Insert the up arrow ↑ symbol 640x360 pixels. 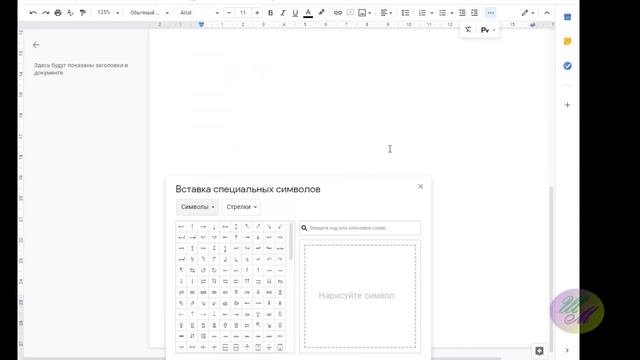coord(192,227)
